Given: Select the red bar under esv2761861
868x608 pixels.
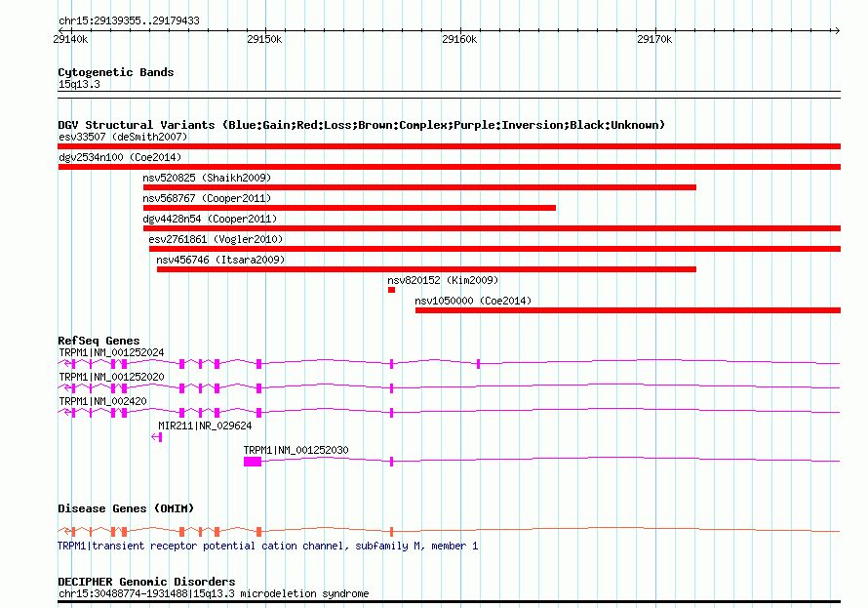Looking at the screenshot, I should tap(494, 249).
